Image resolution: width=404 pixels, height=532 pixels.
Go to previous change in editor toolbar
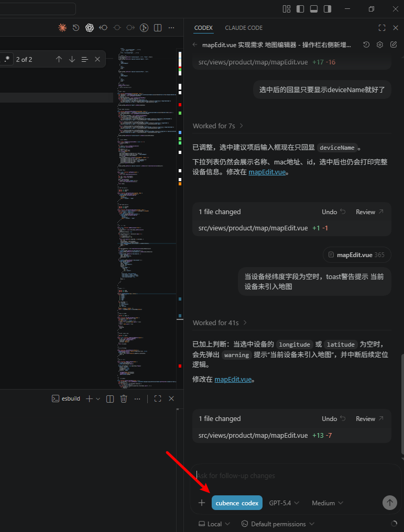103,28
